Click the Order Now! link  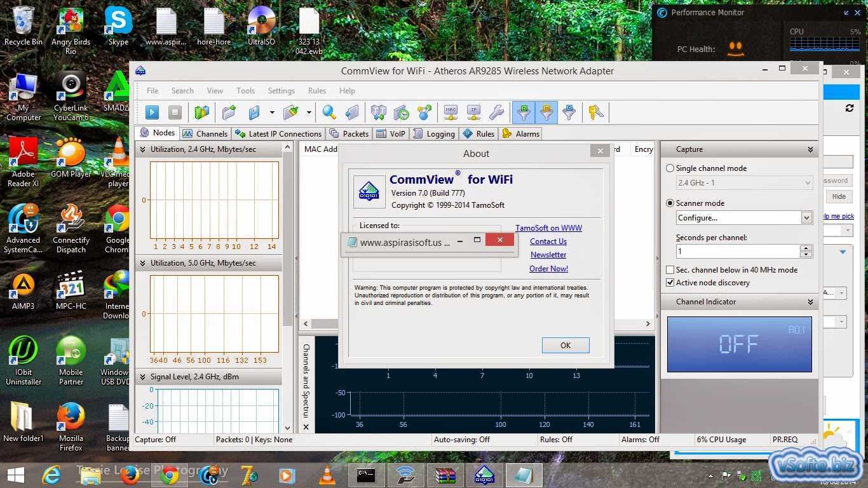(x=548, y=269)
